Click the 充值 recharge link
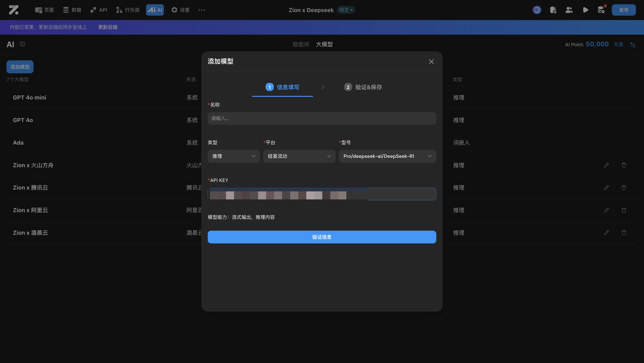 coord(618,44)
